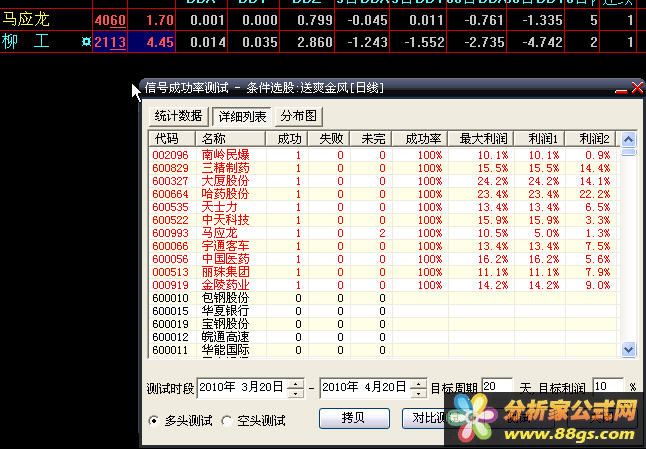
Task: Click the 利润1 column header
Action: [540, 139]
